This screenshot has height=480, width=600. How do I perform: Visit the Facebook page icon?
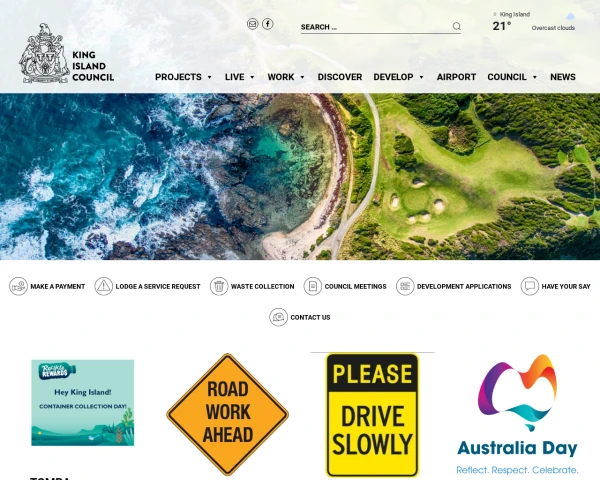tap(267, 24)
